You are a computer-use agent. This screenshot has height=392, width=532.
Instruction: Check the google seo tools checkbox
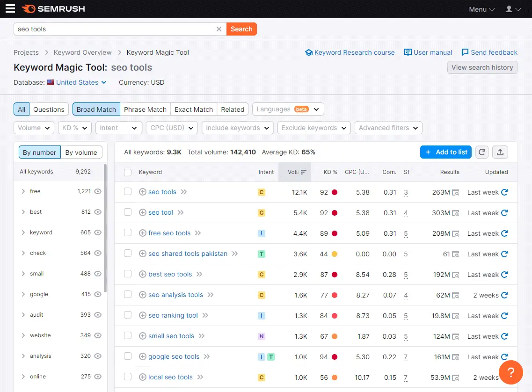coord(128,356)
